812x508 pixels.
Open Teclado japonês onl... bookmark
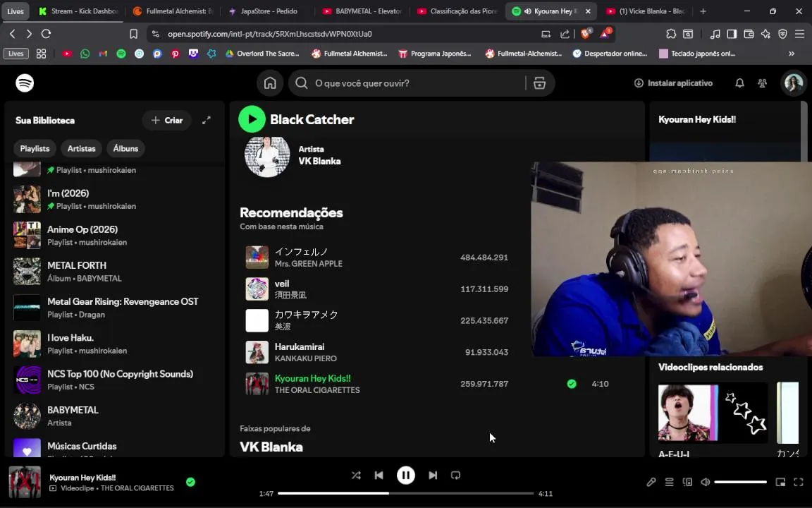pos(697,54)
